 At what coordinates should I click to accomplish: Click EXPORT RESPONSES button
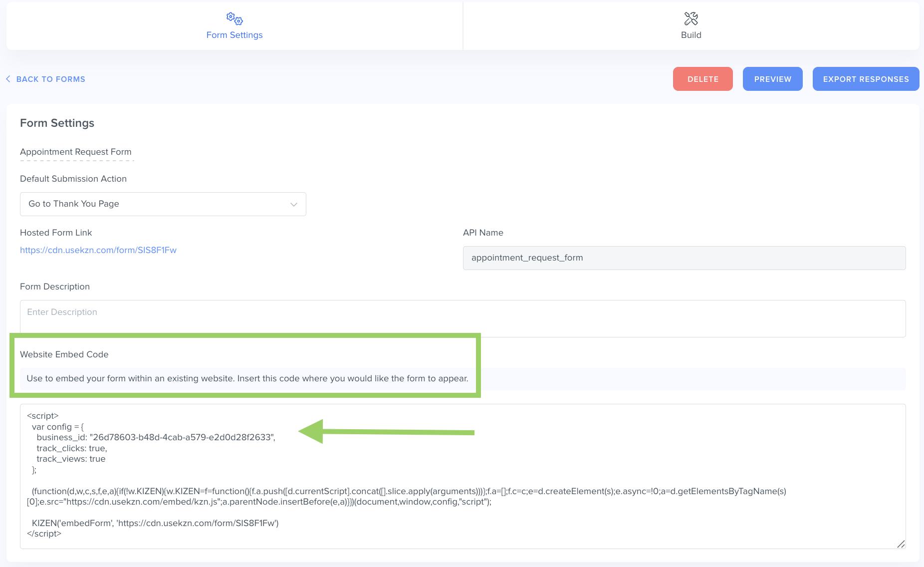pyautogui.click(x=866, y=79)
